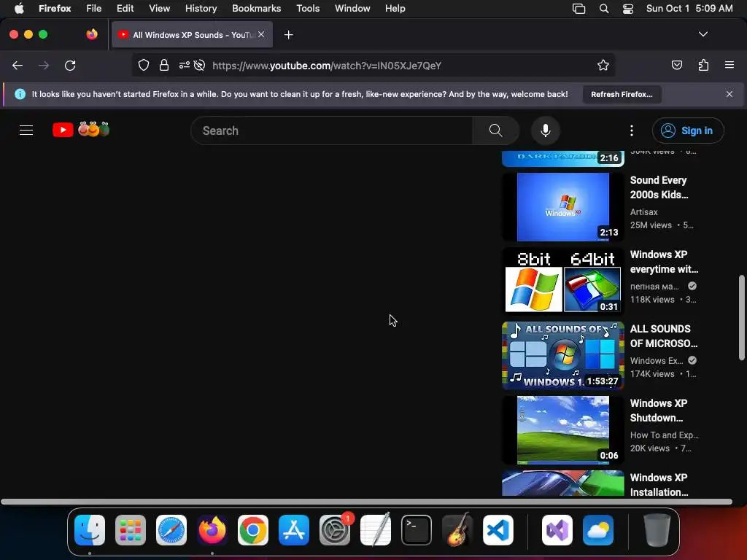Open TextEdit from the Dock
The height and width of the screenshot is (560, 747).
click(x=376, y=529)
